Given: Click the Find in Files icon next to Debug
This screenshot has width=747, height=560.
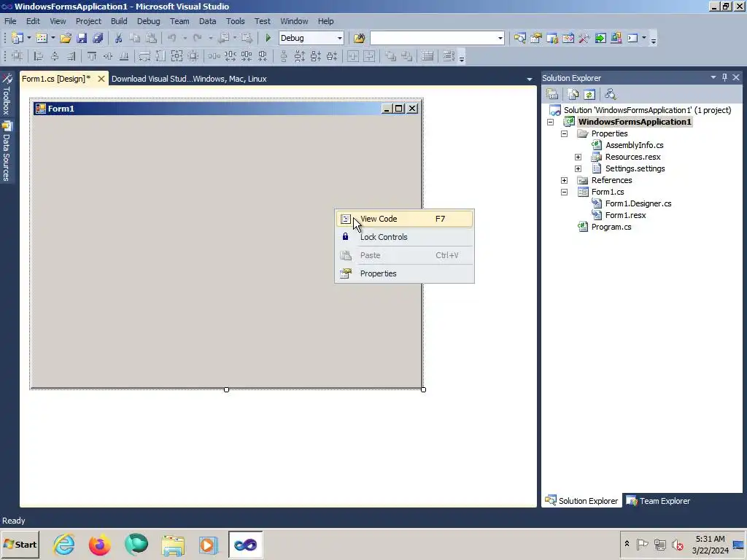Looking at the screenshot, I should 359,38.
